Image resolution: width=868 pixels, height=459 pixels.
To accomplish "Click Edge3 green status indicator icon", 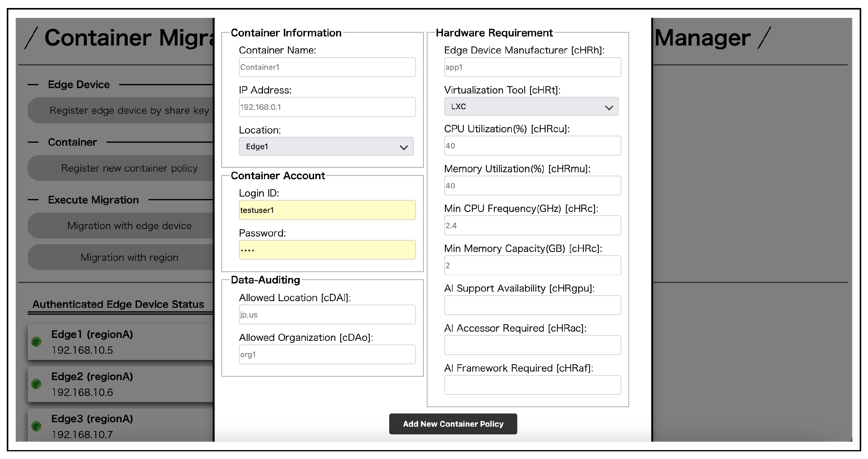I will [36, 426].
